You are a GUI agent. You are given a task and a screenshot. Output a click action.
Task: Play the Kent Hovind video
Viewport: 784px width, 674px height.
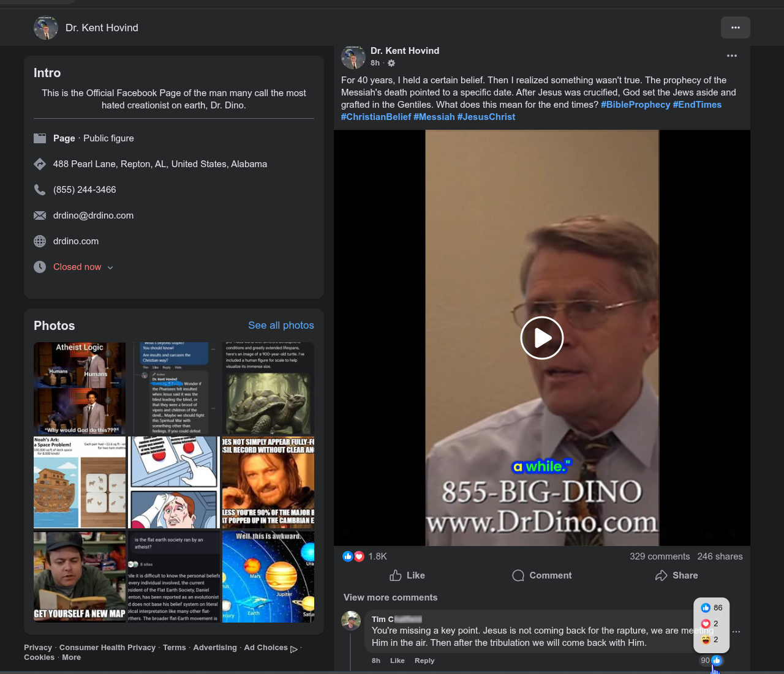click(x=541, y=338)
